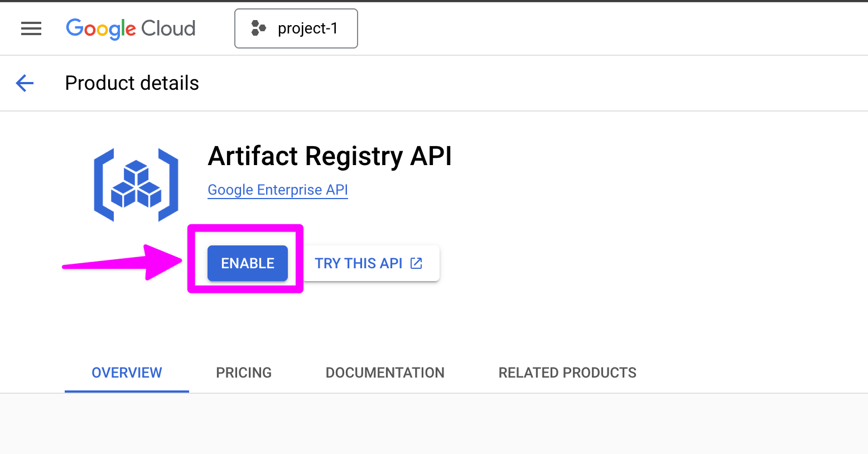Viewport: 868px width, 454px height.
Task: Click the TRY THIS API button text
Action: tap(358, 263)
